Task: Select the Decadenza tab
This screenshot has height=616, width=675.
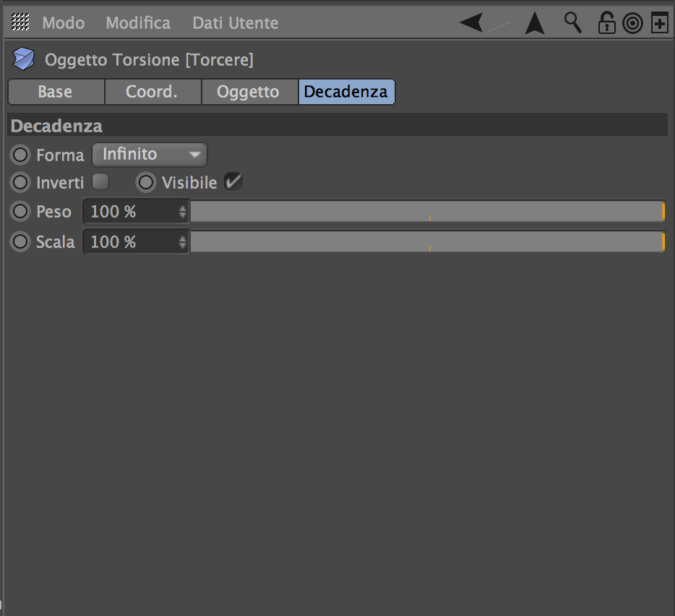Action: point(347,92)
